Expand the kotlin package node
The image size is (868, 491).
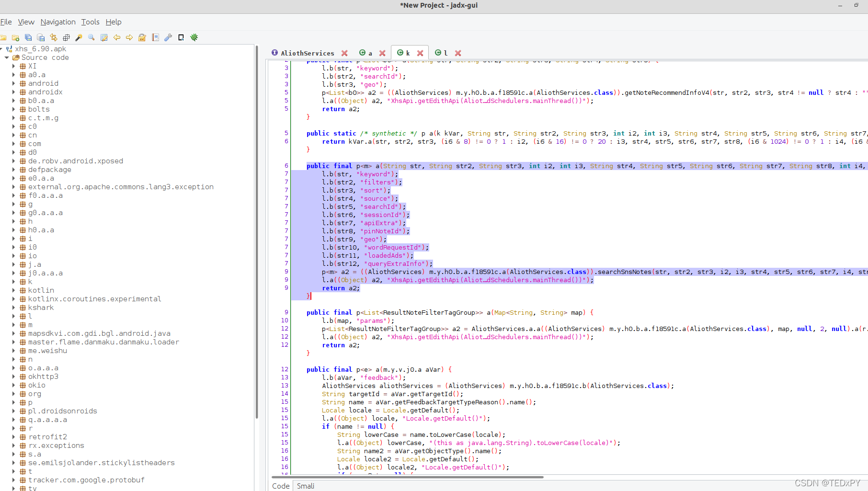coord(13,290)
